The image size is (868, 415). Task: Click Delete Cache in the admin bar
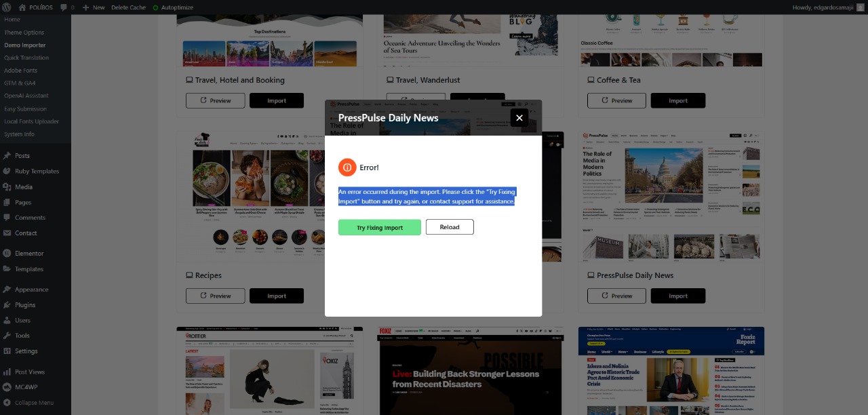point(128,7)
